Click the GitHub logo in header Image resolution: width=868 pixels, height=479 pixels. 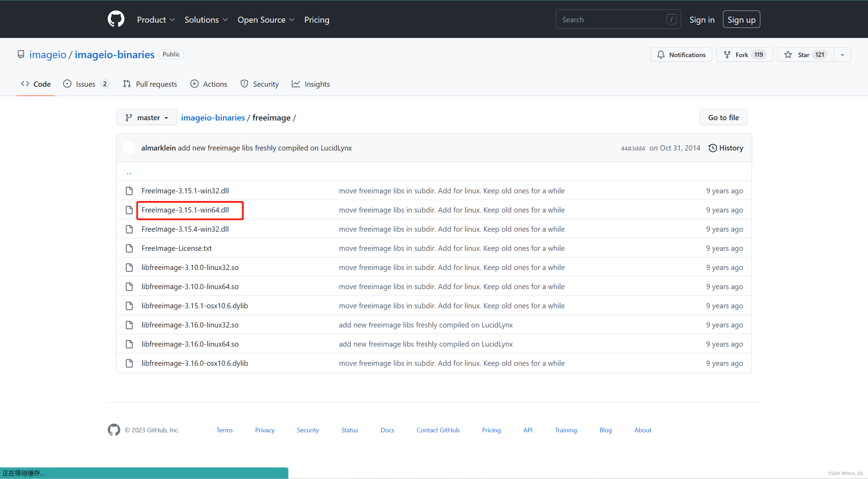click(116, 19)
